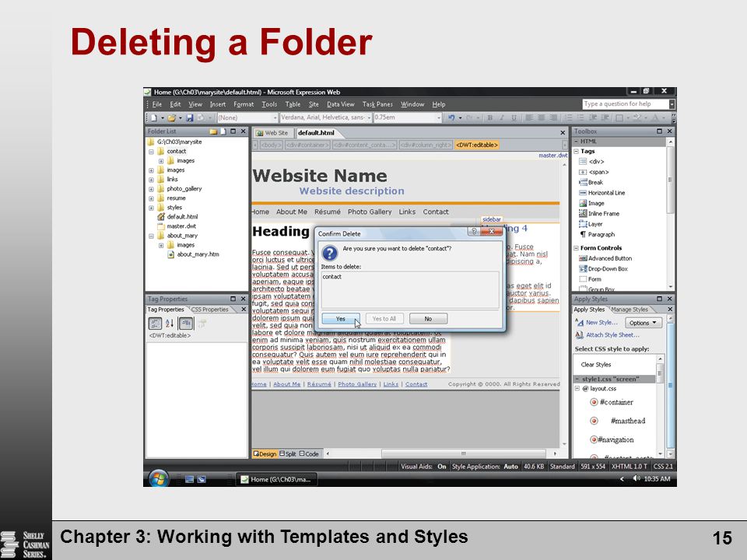This screenshot has width=747, height=560.
Task: Click Show Desktop quick launch icon
Action: point(189,479)
